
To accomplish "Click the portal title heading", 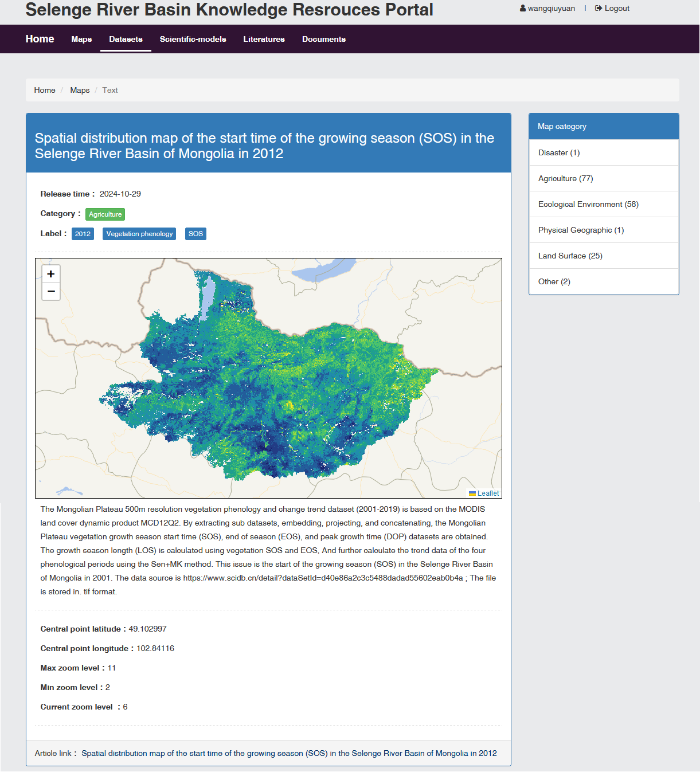I will coord(229,10).
